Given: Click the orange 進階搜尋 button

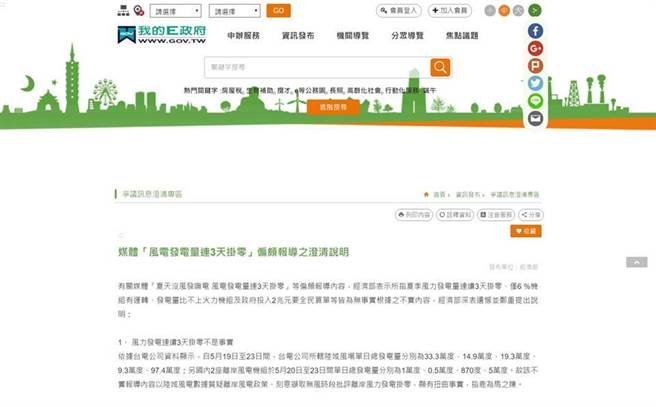Looking at the screenshot, I should click(311, 106).
